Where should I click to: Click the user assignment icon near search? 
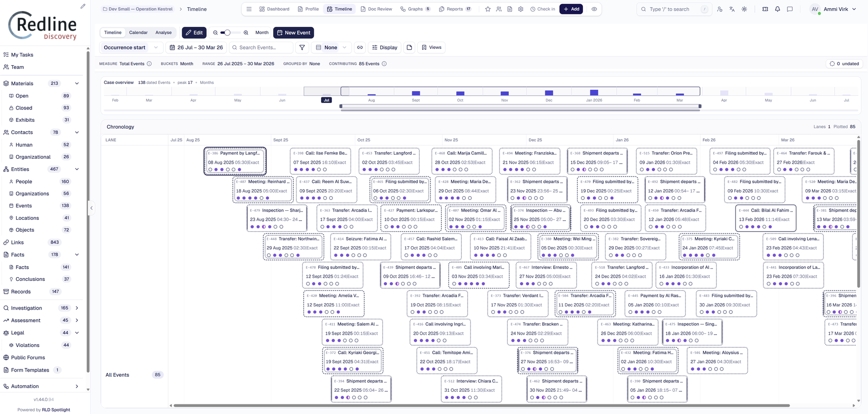tap(720, 9)
